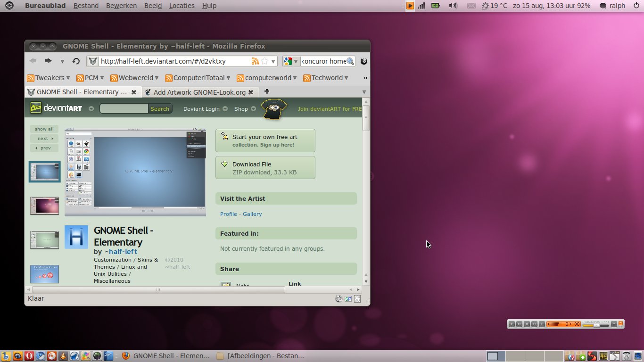Click the show all button
Viewport: 644px width, 362px height.
[x=44, y=129]
